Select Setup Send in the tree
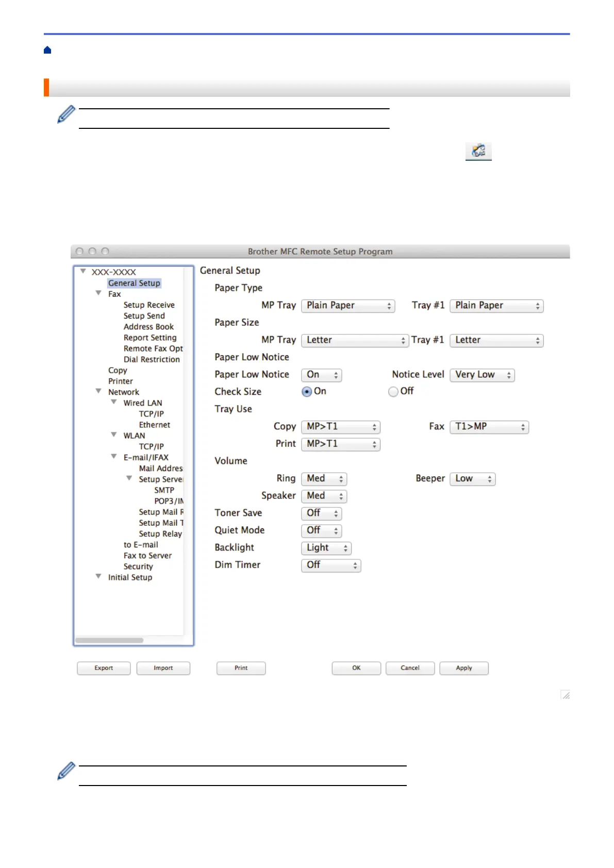 click(x=144, y=316)
